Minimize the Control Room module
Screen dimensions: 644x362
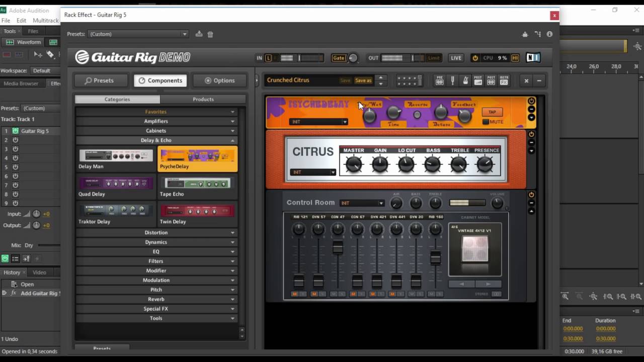(x=531, y=203)
